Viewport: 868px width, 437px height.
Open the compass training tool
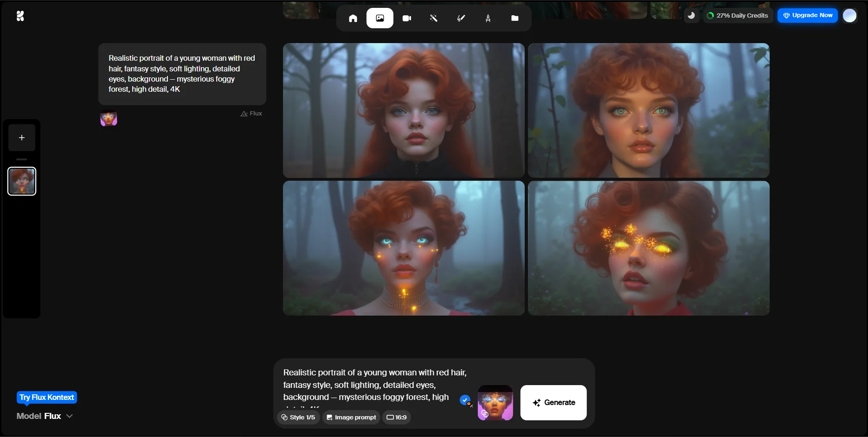tap(488, 18)
